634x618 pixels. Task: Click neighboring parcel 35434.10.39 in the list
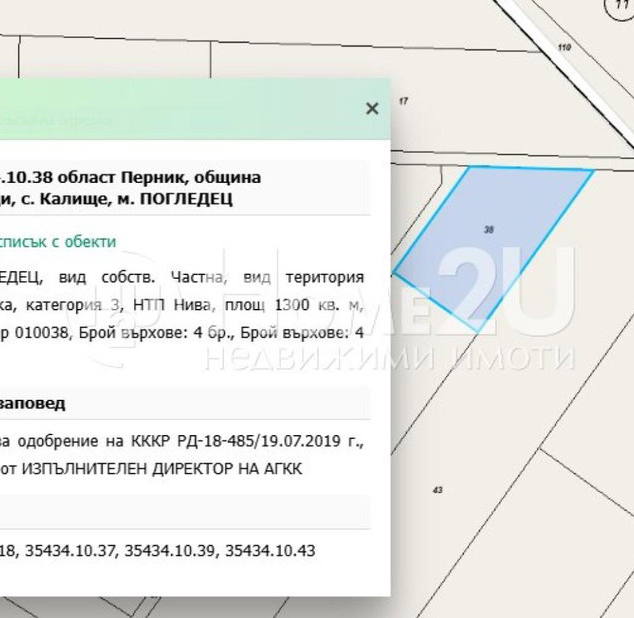170,551
